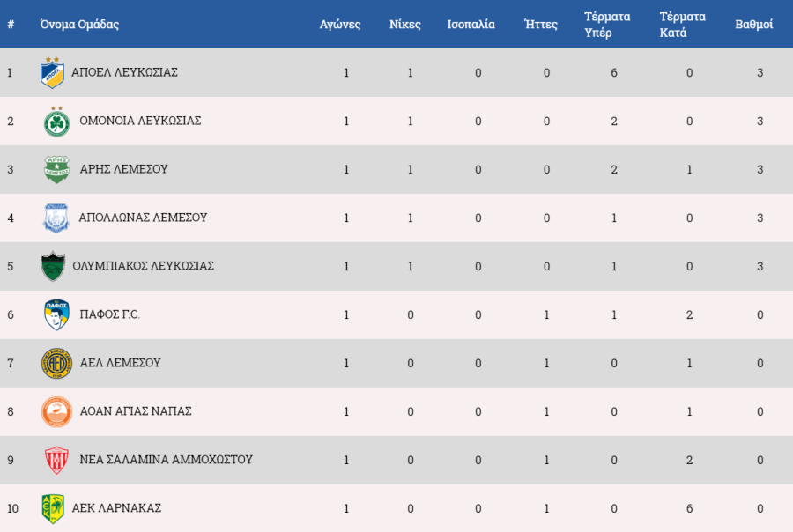This screenshot has height=532, width=793.
Task: Click ΝΕΑ ΣΑΛΑΜΙΝΑ goals-against value 2
Action: click(x=689, y=460)
